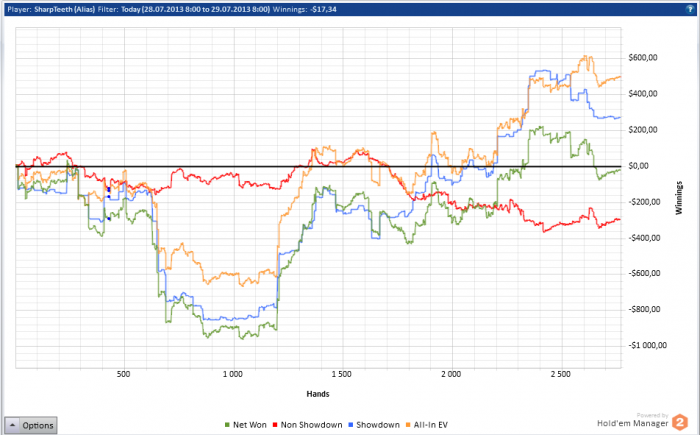Click the green Net Won color square
Screen dimensions: 700x435
[227, 425]
